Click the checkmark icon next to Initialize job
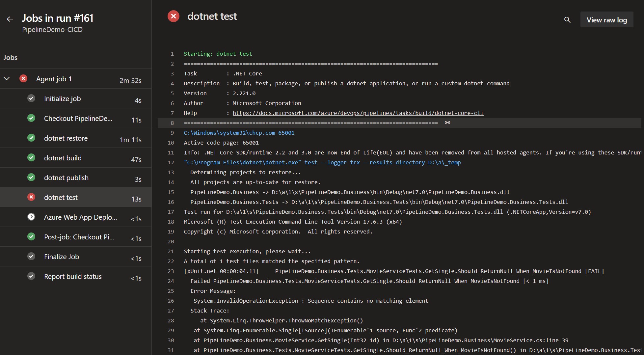The width and height of the screenshot is (644, 355). point(31,98)
